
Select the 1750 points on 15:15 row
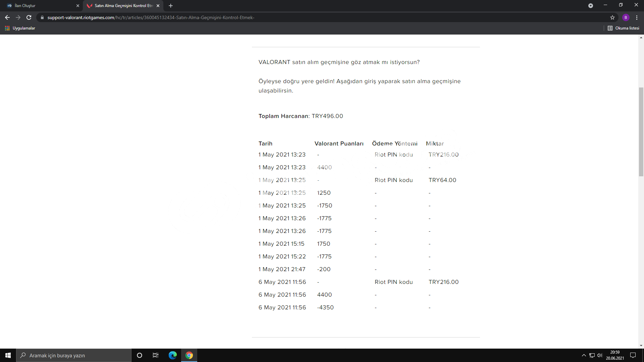point(324,244)
